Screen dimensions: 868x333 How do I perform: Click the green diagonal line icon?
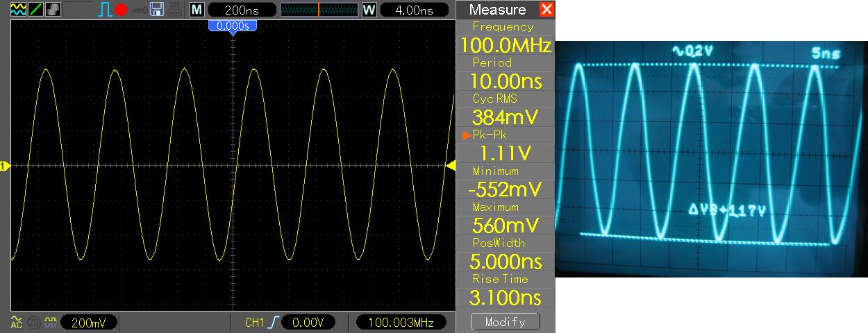pos(36,10)
